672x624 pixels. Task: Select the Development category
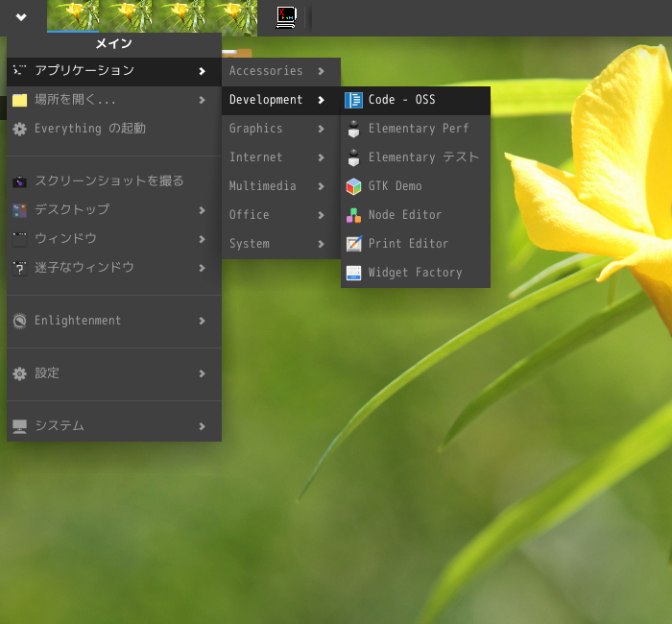pos(281,100)
